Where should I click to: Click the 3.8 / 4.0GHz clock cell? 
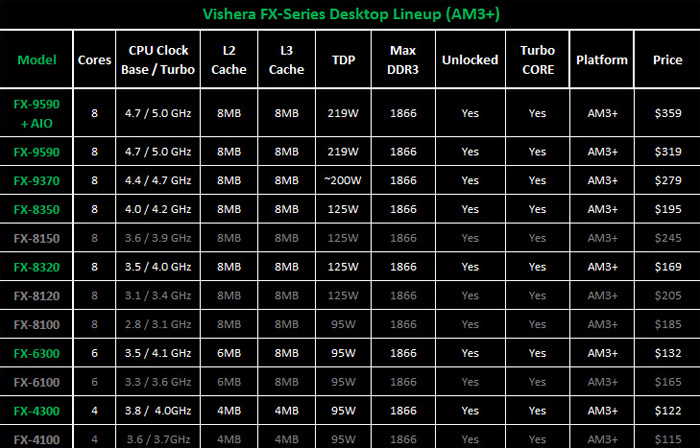158,411
